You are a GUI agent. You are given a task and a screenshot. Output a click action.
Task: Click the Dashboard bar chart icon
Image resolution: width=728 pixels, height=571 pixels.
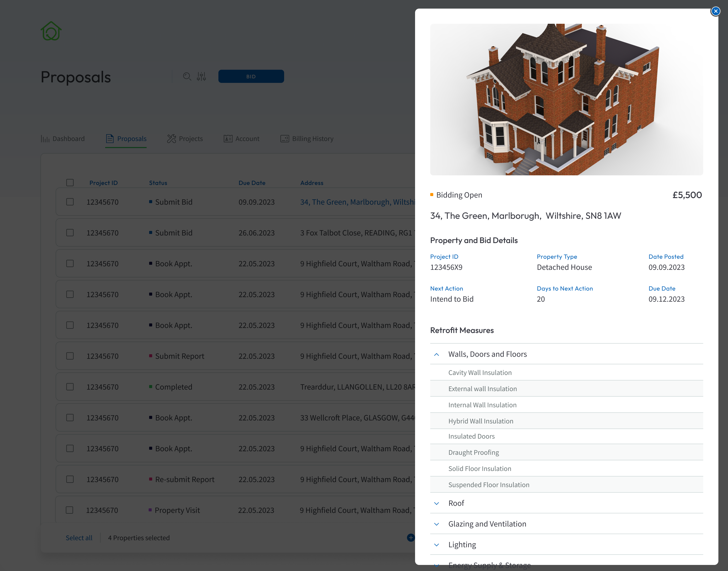45,139
